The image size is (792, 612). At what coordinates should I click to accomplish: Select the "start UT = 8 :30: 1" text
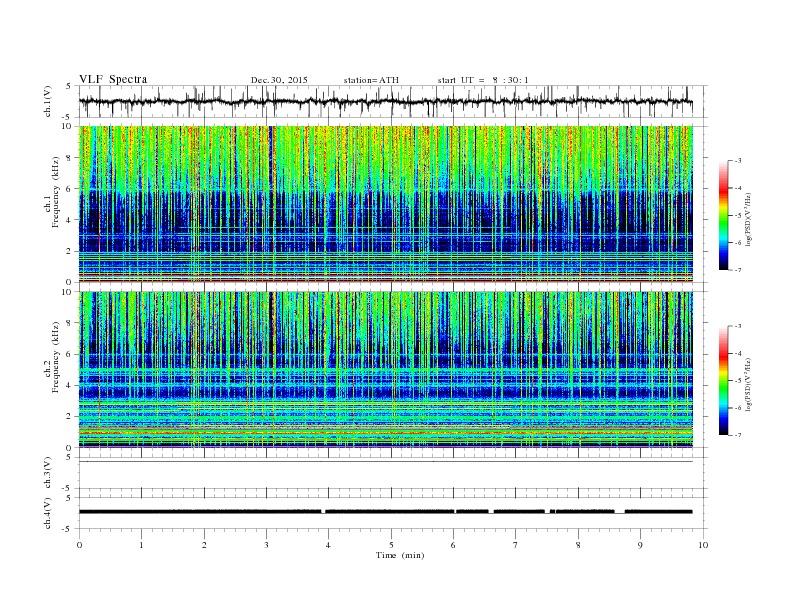[483, 80]
